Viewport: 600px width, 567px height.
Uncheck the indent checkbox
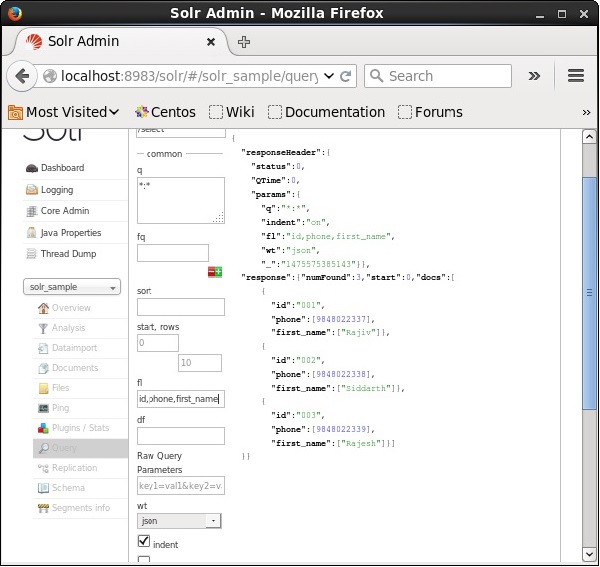click(143, 541)
